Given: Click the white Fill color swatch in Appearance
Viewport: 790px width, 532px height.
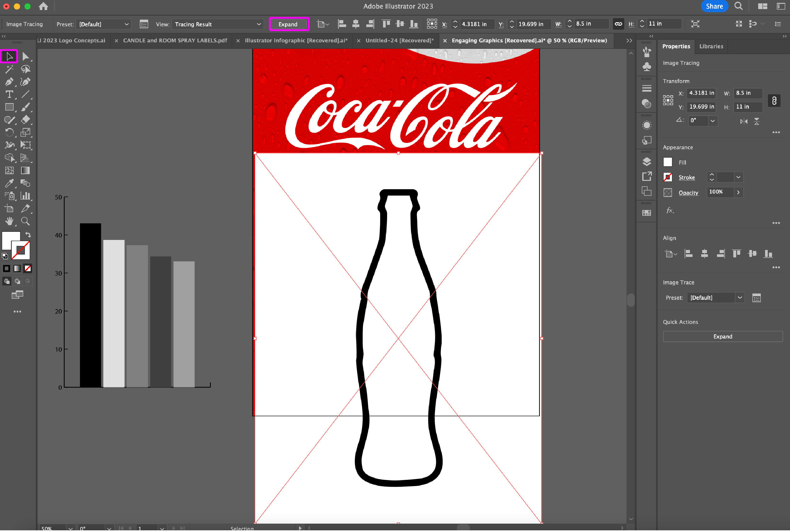Looking at the screenshot, I should pyautogui.click(x=667, y=162).
